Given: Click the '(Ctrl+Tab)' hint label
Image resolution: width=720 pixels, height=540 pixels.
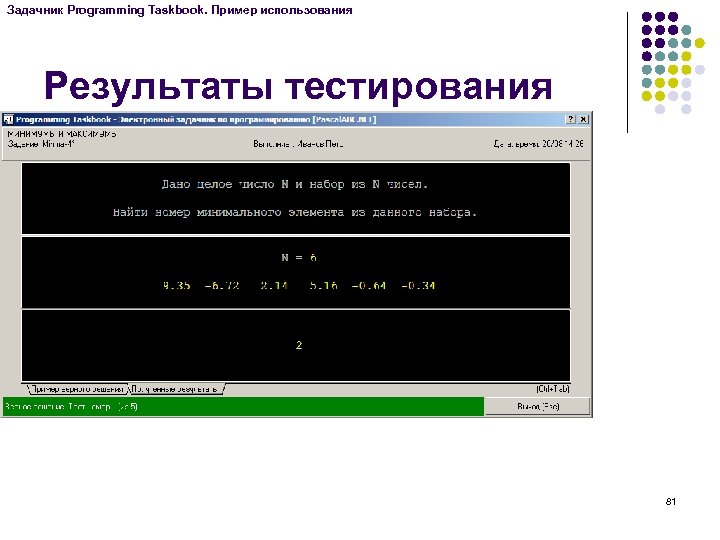Looking at the screenshot, I should [x=553, y=389].
